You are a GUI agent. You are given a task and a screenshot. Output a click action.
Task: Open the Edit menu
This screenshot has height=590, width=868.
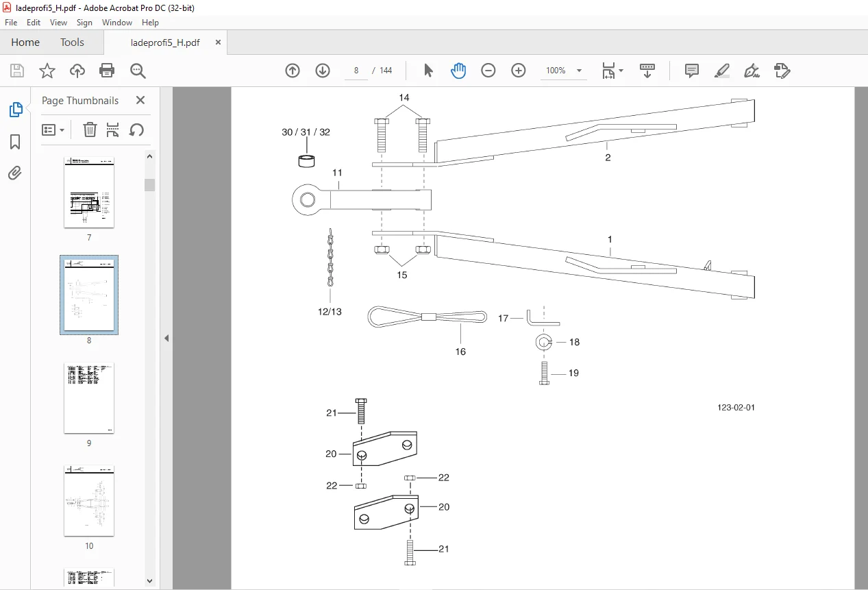[x=34, y=23]
